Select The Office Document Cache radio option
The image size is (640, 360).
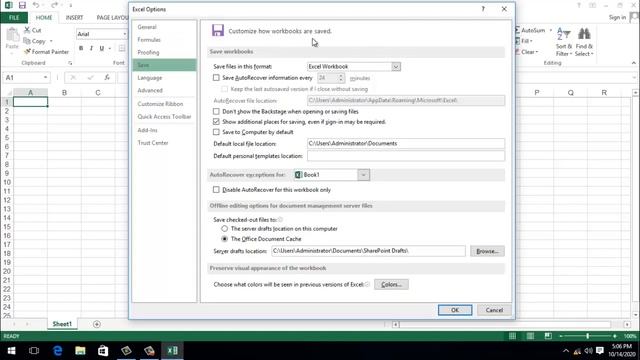224,239
